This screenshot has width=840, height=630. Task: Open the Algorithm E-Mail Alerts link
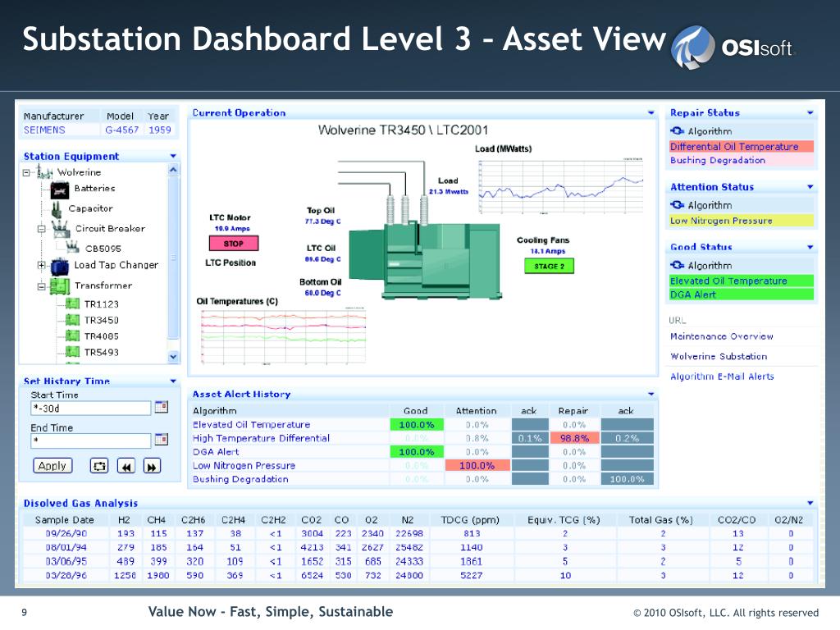pos(722,377)
